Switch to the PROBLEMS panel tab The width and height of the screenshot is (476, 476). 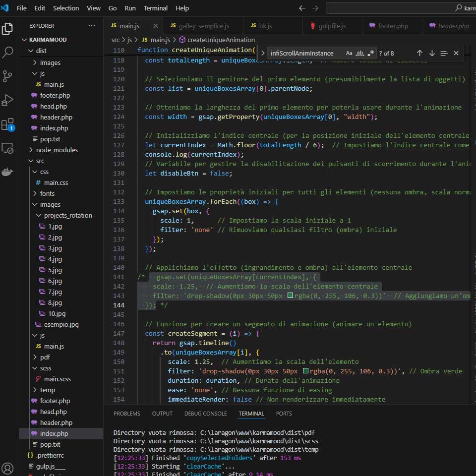pos(126,414)
